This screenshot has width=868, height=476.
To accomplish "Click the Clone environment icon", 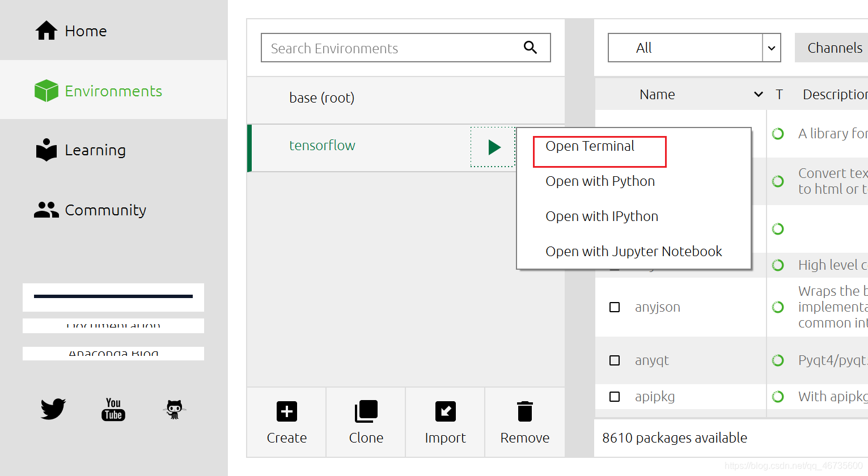I will [x=366, y=411].
